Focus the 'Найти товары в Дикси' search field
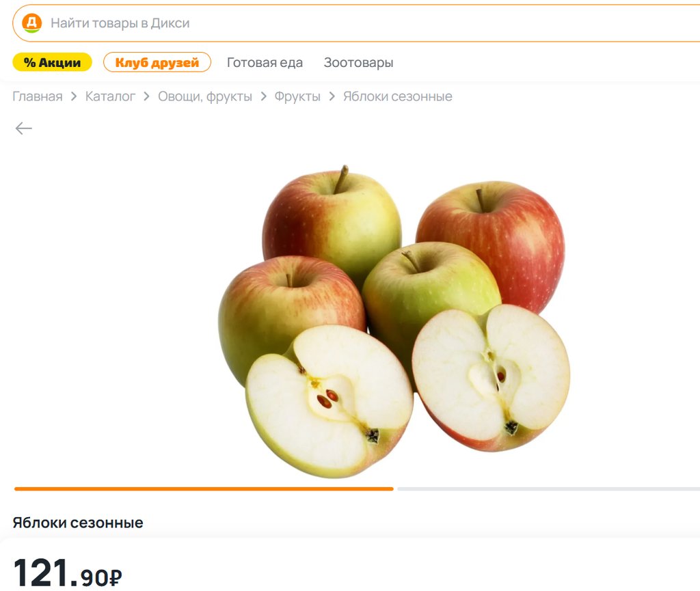The image size is (700, 591). tap(357, 23)
